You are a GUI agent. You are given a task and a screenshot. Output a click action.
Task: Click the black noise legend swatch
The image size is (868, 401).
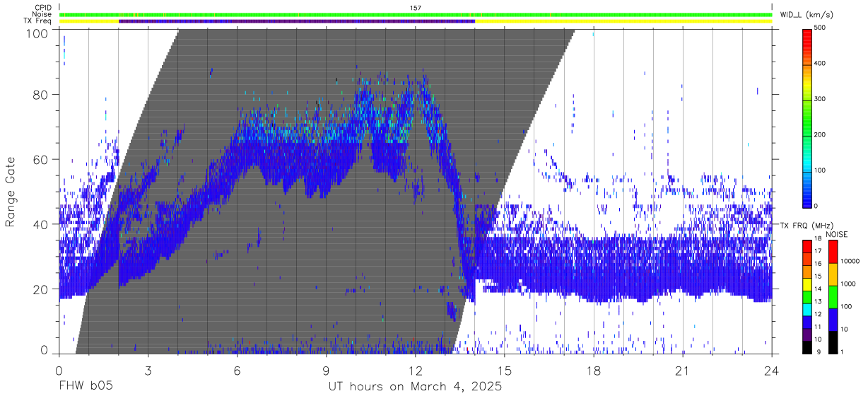(833, 341)
